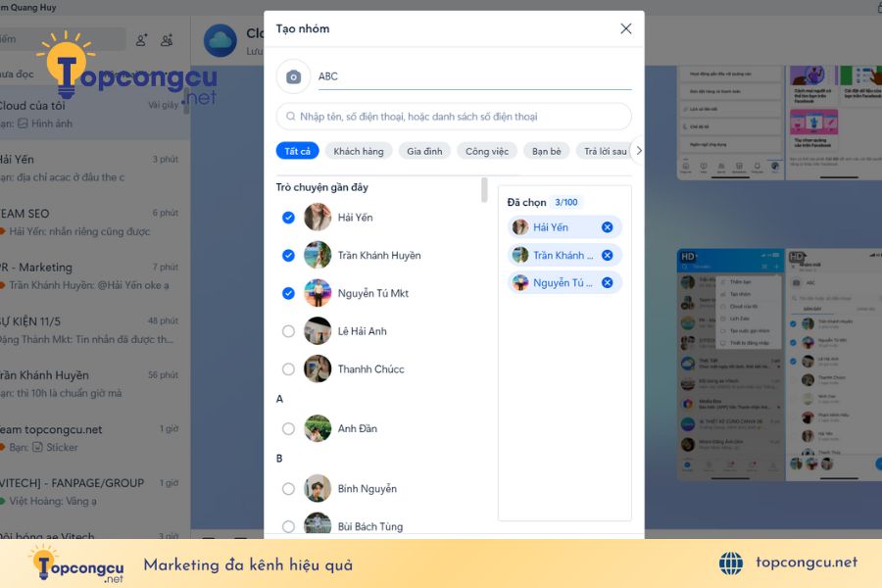
Task: Open the Cloud của tôi conversation
Action: point(93,114)
